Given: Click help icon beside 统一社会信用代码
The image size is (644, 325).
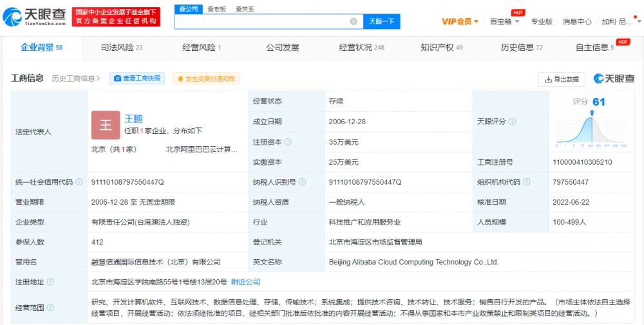Looking at the screenshot, I should [79, 181].
